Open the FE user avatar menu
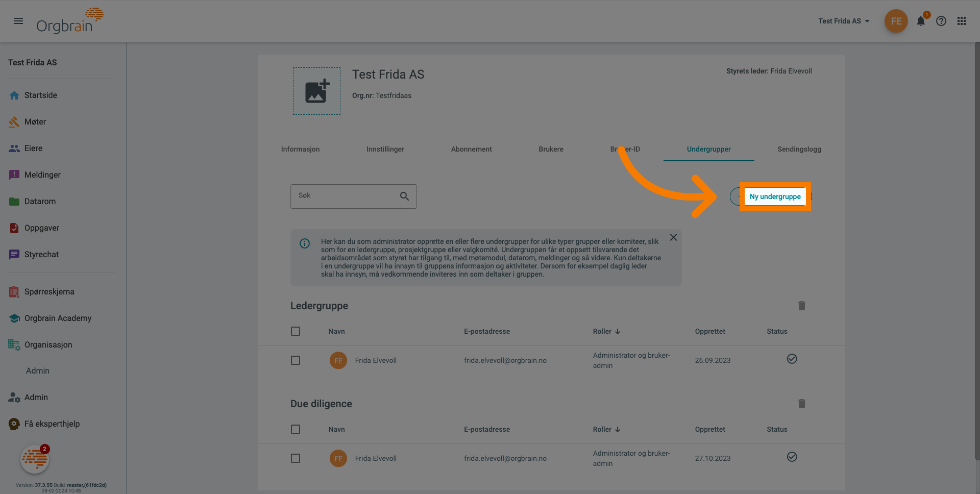Viewport: 980px width, 494px height. point(896,21)
